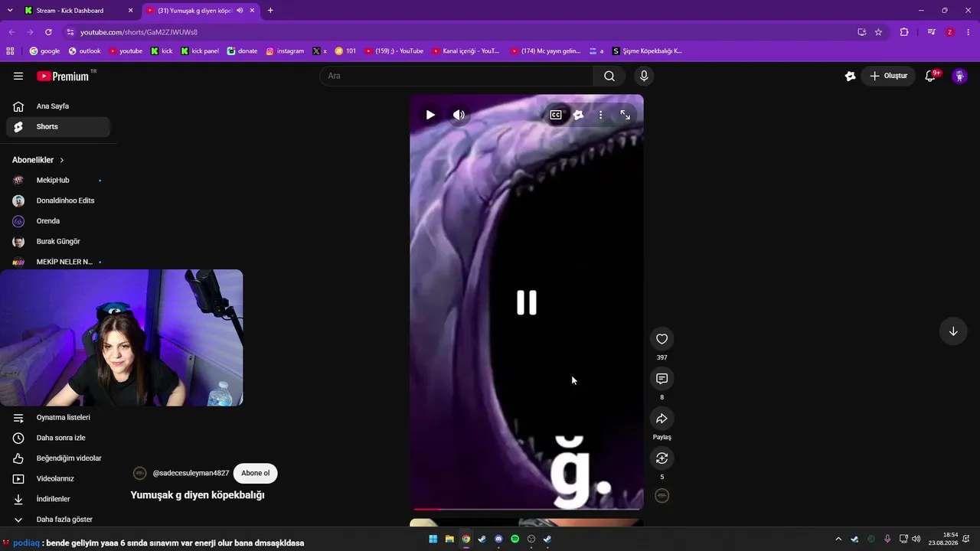Screen dimensions: 980x551
Task: Open Ana Sayfa in the sidebar
Action: click(x=58, y=106)
